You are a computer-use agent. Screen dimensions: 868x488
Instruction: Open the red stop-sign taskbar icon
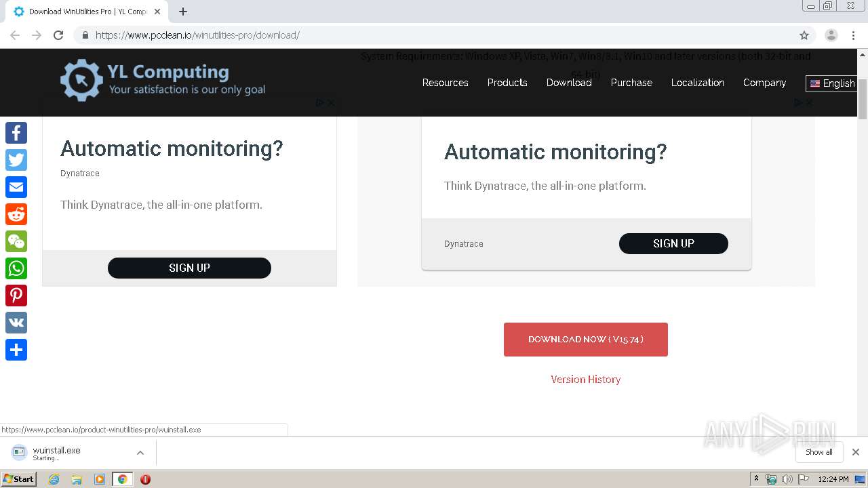point(145,479)
